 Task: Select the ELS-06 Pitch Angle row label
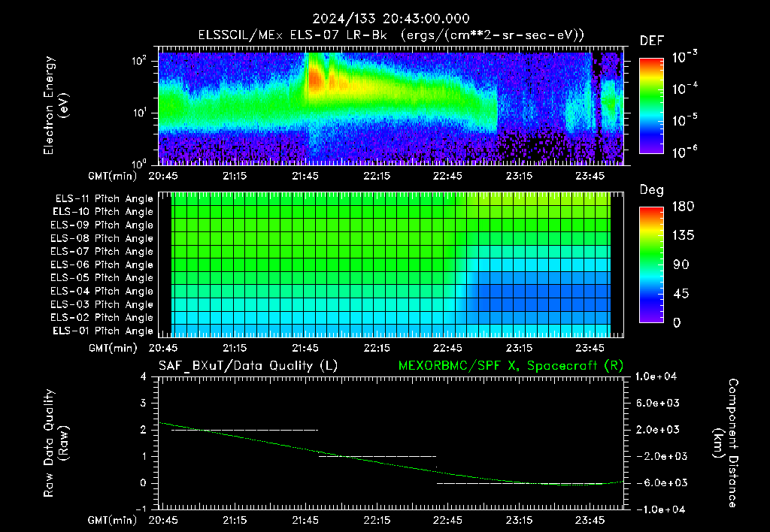pyautogui.click(x=102, y=265)
